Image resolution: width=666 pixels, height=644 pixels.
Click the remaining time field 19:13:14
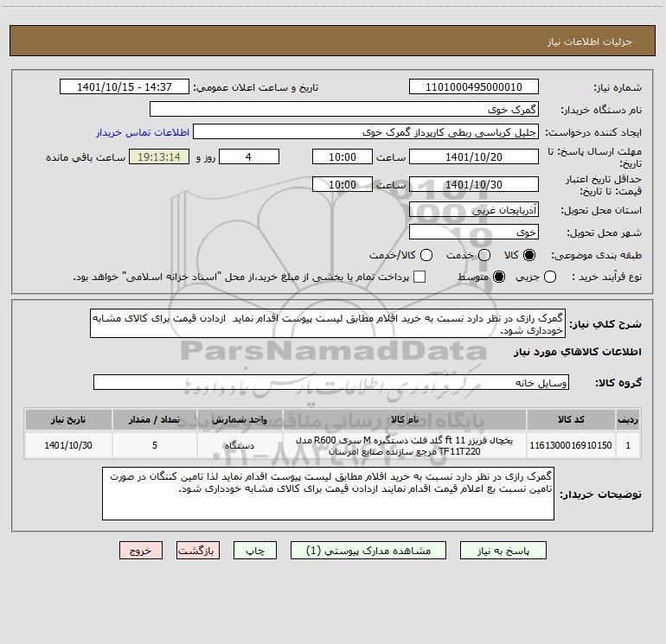click(159, 156)
